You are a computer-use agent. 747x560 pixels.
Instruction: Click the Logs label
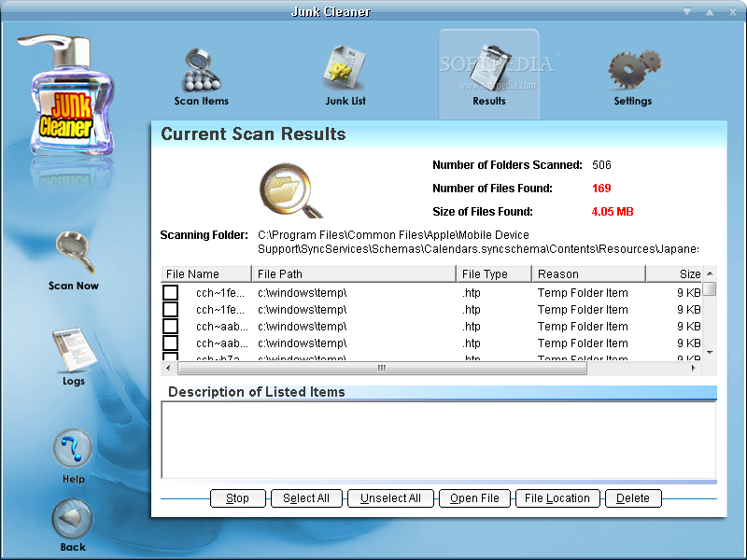[74, 381]
